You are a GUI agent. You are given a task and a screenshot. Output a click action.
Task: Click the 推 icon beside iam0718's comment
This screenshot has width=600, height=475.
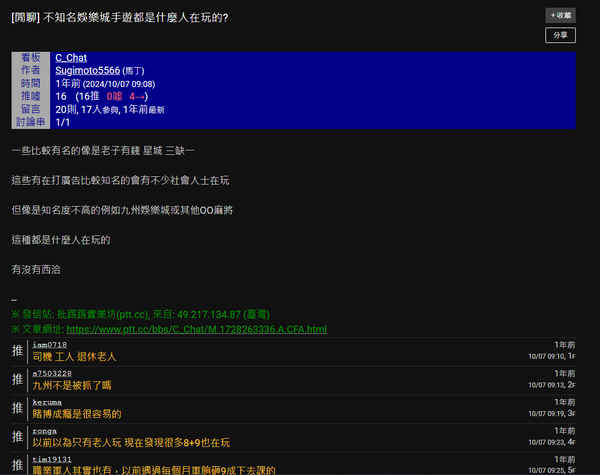[17, 352]
